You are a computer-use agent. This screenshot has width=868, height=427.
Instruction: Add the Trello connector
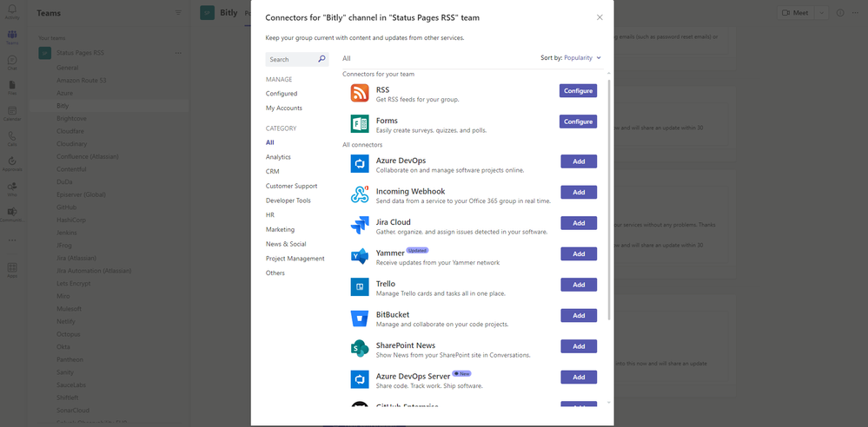point(579,285)
